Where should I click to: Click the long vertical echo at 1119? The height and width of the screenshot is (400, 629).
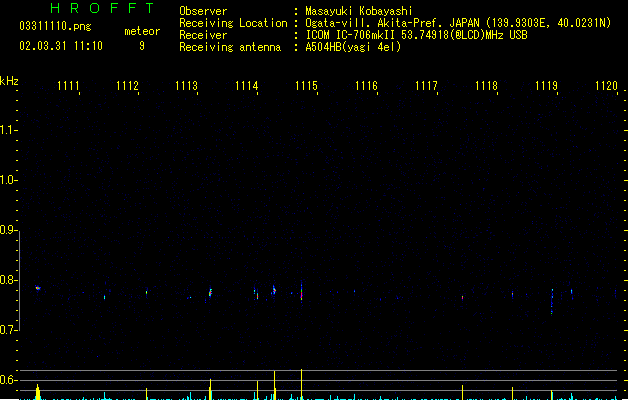(552, 301)
